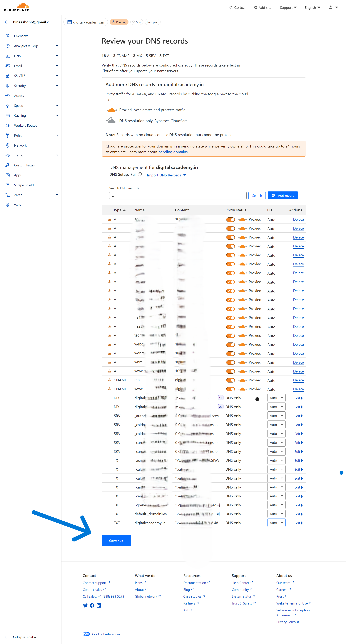Open the Scrape Shield sidebar icon

[8, 185]
